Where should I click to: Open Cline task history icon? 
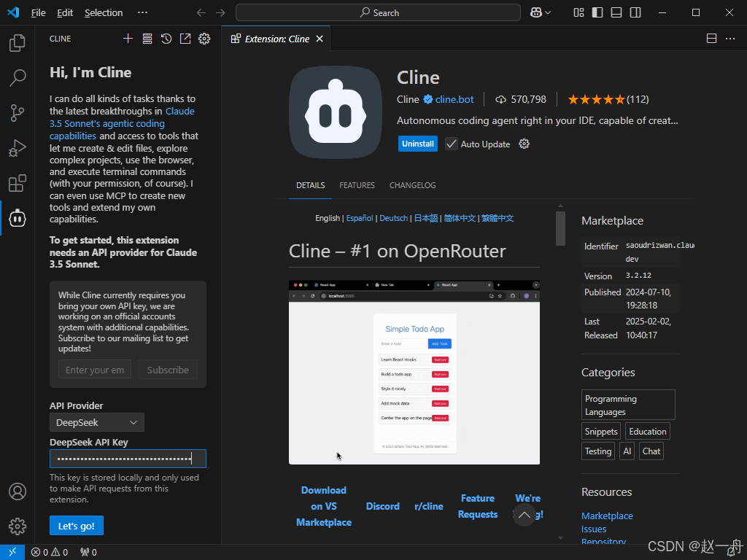pyautogui.click(x=166, y=39)
